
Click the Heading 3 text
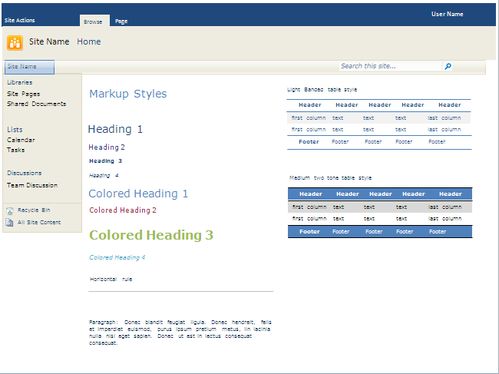(x=105, y=161)
